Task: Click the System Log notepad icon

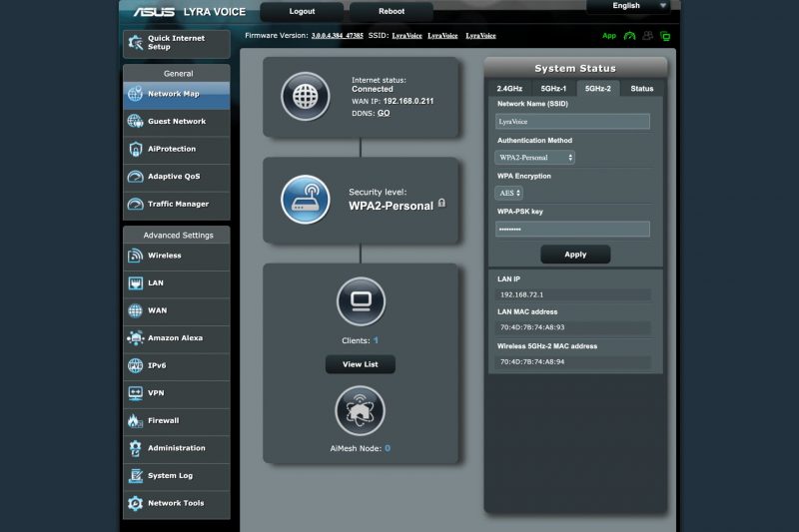Action: pyautogui.click(x=136, y=475)
